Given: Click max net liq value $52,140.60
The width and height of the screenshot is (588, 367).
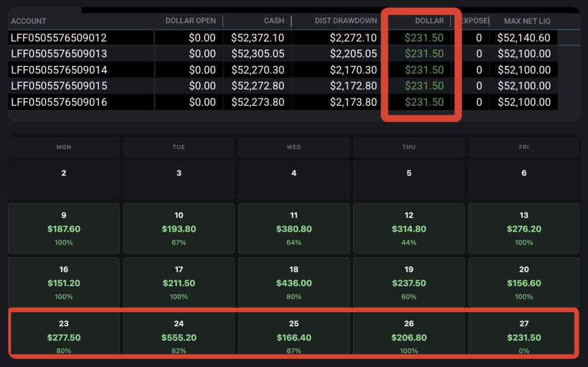Looking at the screenshot, I should tap(524, 38).
